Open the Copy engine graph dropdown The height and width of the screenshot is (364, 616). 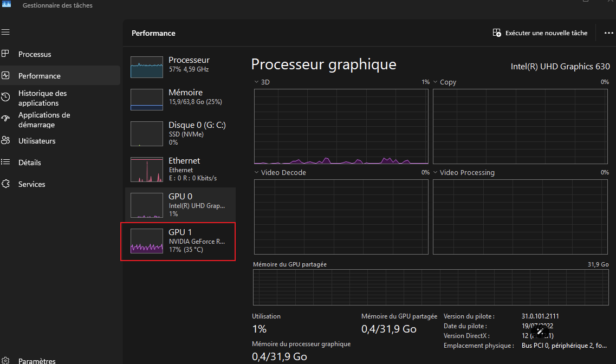pyautogui.click(x=435, y=82)
